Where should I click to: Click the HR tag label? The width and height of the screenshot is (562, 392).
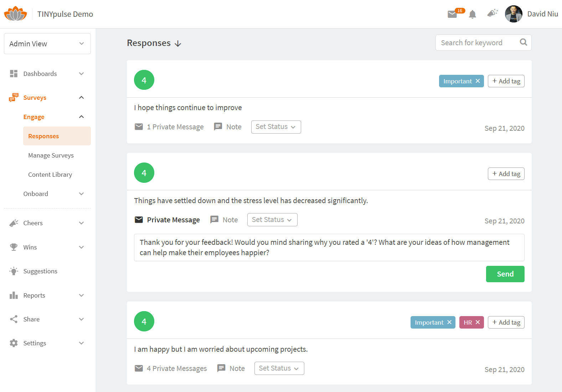tap(468, 323)
